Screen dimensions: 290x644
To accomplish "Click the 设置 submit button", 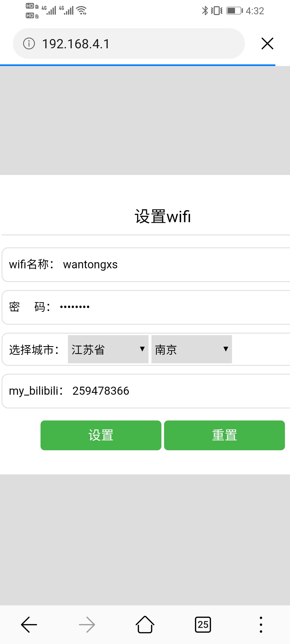I will click(101, 435).
